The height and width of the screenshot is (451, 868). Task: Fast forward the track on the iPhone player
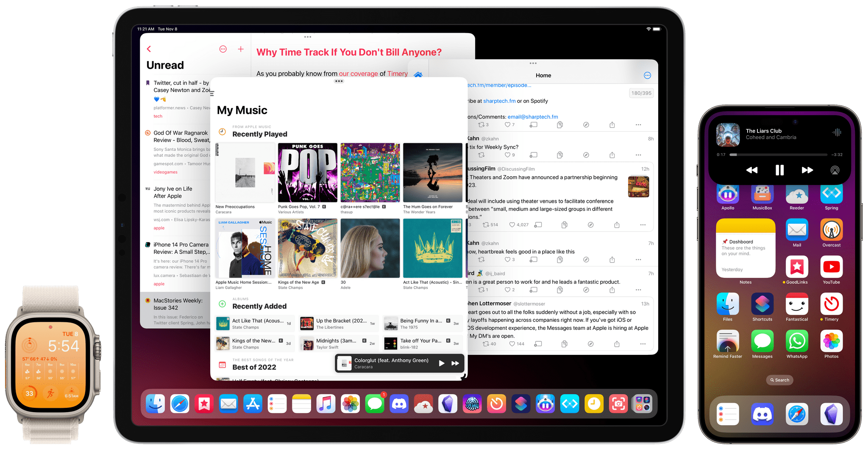coord(807,170)
